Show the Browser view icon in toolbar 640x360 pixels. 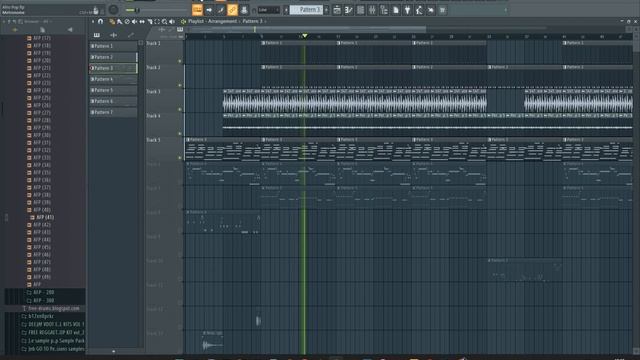[384, 10]
